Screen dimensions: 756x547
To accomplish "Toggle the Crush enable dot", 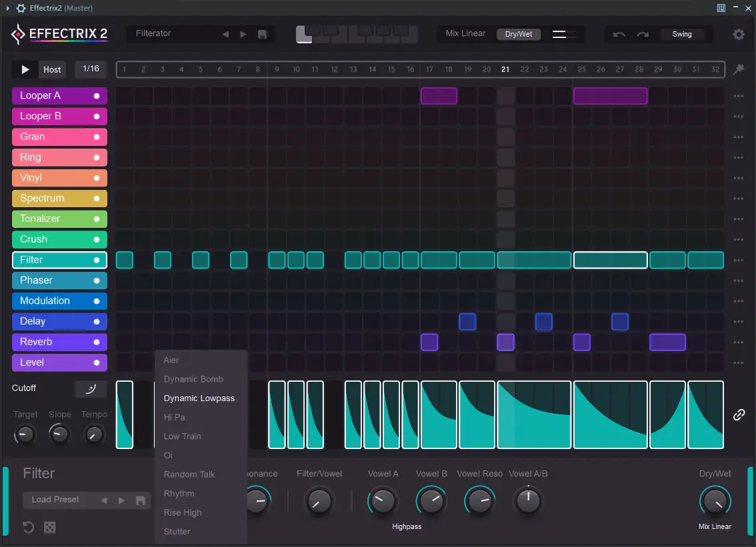I will 97,240.
